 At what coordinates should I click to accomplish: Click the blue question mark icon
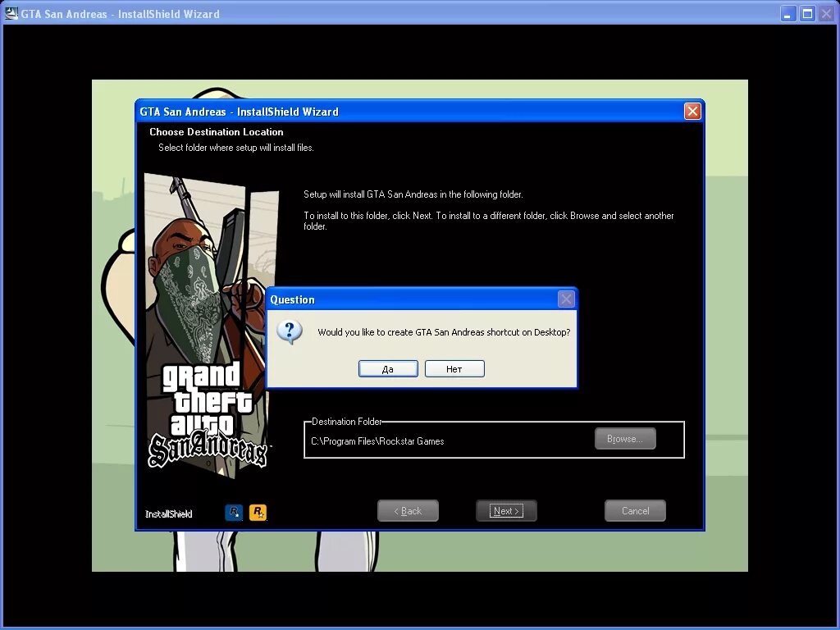pyautogui.click(x=290, y=332)
